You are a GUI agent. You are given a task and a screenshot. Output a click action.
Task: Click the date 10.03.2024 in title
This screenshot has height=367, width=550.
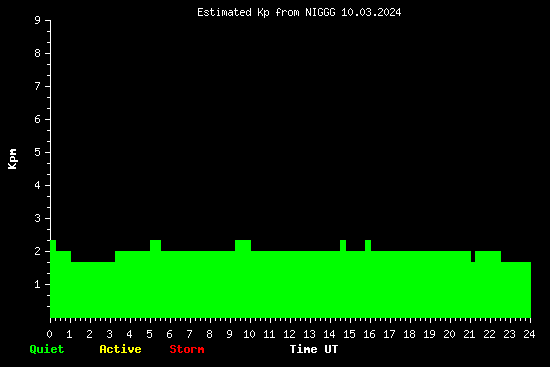coord(371,12)
